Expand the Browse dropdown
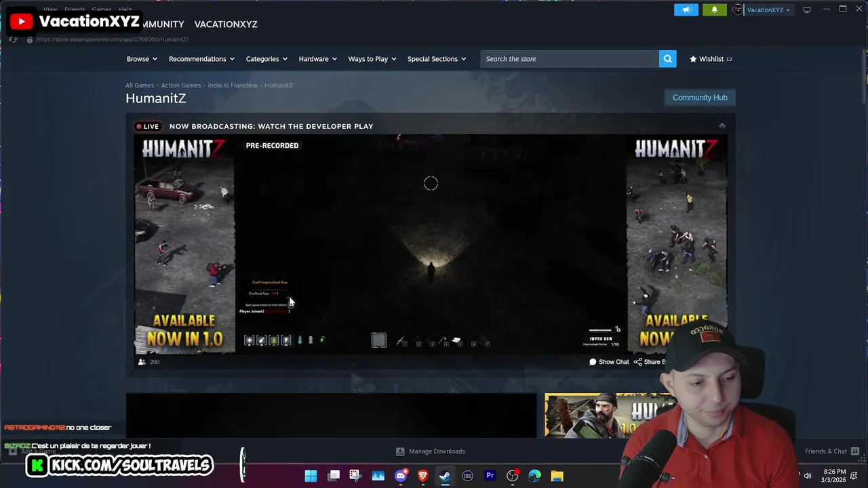 [x=142, y=59]
